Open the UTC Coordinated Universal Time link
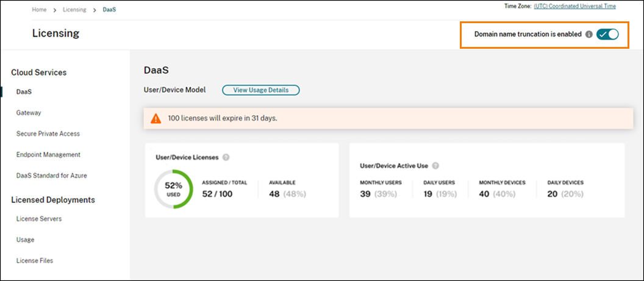 (574, 6)
